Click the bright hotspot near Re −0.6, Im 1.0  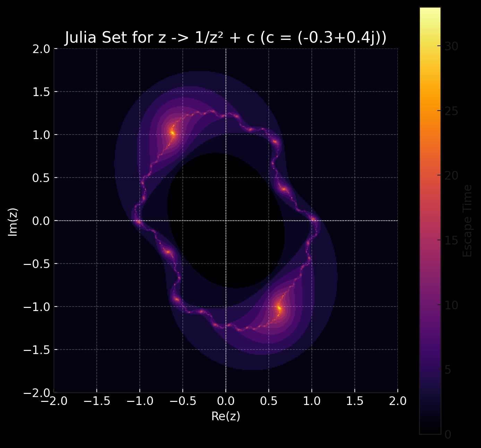click(173, 133)
